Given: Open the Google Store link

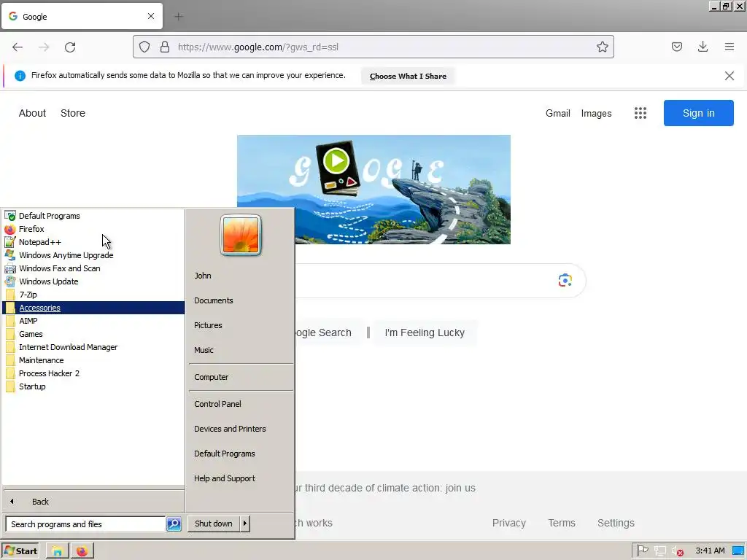Looking at the screenshot, I should (x=73, y=113).
